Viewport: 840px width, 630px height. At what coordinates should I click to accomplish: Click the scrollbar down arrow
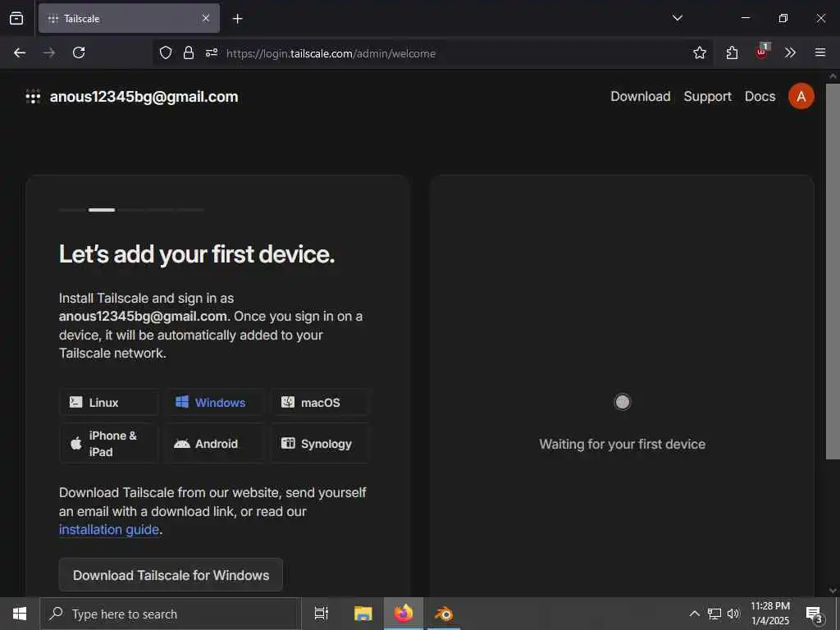[833, 591]
